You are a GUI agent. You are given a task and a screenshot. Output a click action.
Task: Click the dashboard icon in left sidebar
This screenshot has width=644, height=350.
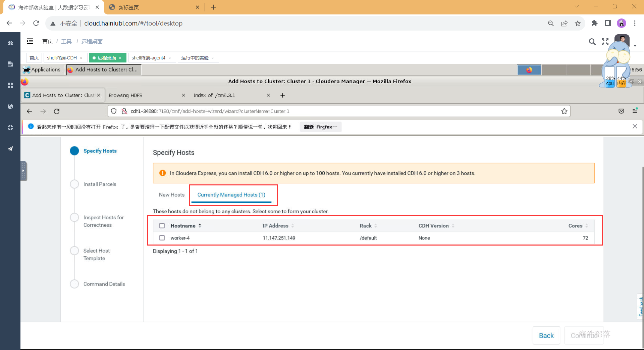(10, 43)
